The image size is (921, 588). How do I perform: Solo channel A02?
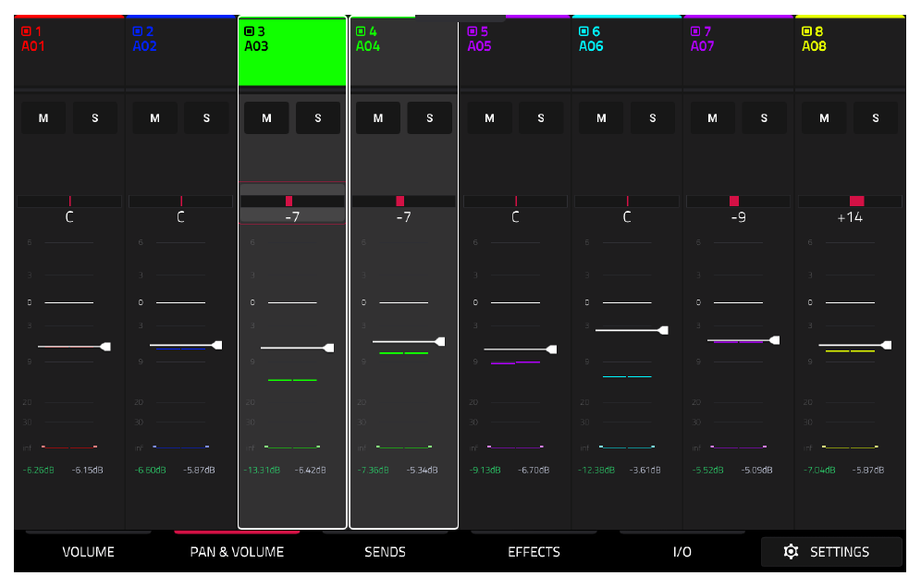click(207, 118)
